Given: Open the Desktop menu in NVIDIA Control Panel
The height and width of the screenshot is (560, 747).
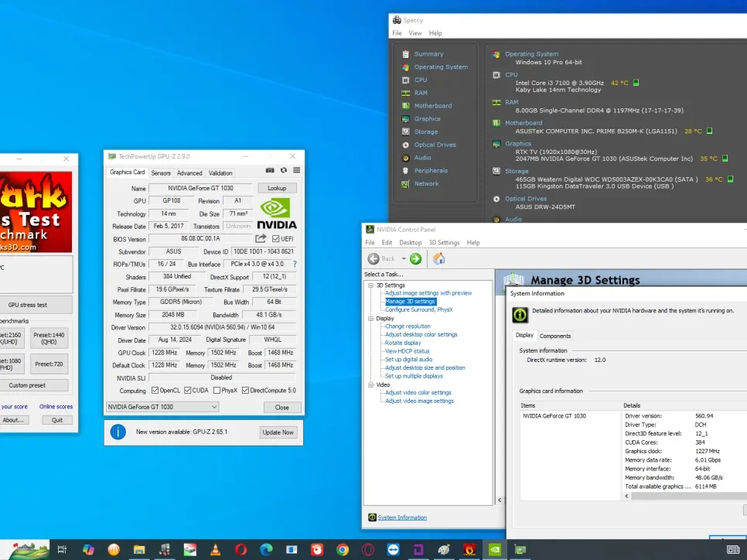Looking at the screenshot, I should point(410,243).
